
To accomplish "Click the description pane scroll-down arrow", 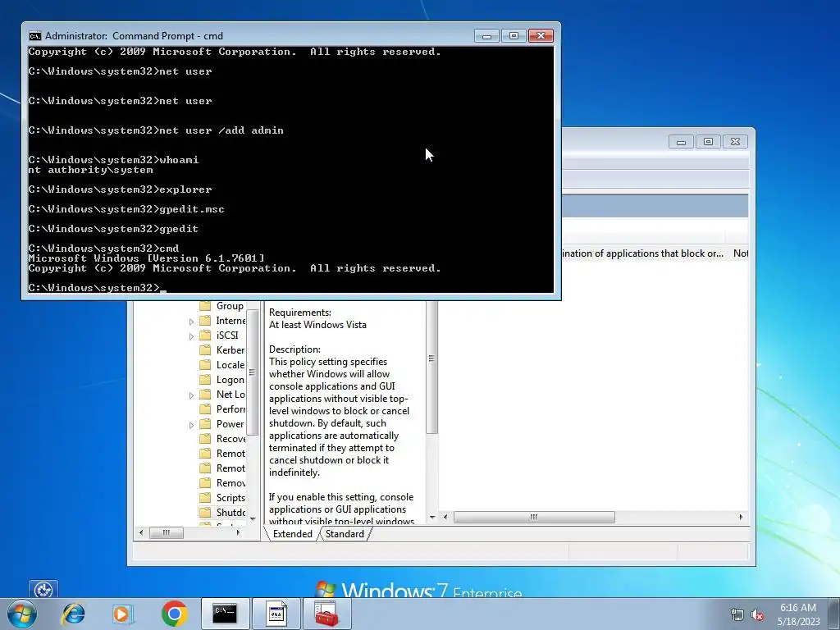I will [431, 517].
